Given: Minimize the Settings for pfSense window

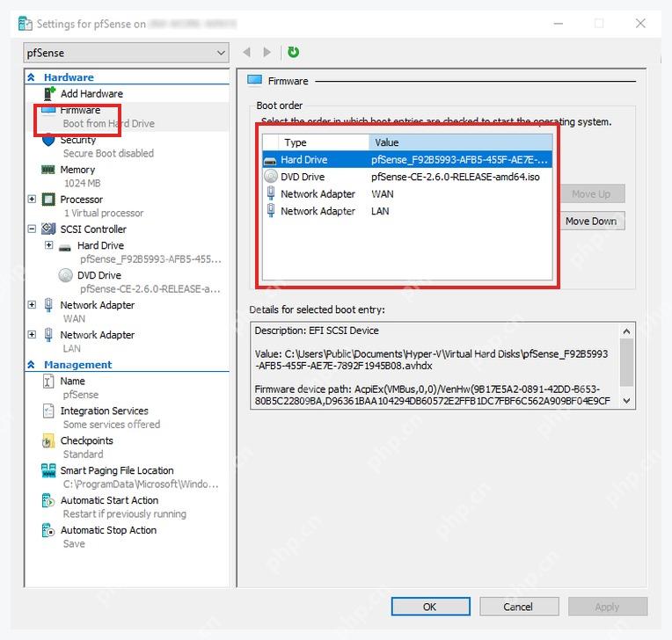Looking at the screenshot, I should pos(558,23).
